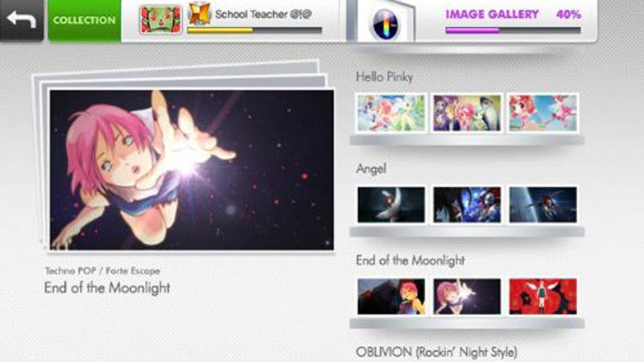Click the OBLIVION (Rockin' Night Style) heading
The image size is (644, 362).
[x=436, y=352]
